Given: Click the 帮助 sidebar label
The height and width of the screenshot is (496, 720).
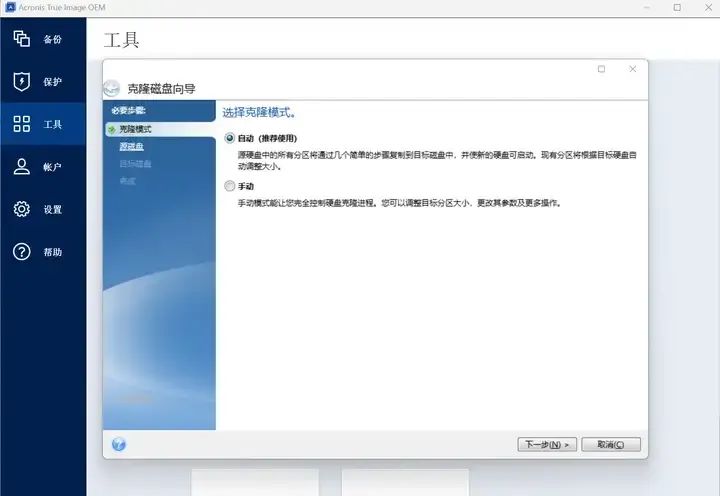Looking at the screenshot, I should pos(52,252).
